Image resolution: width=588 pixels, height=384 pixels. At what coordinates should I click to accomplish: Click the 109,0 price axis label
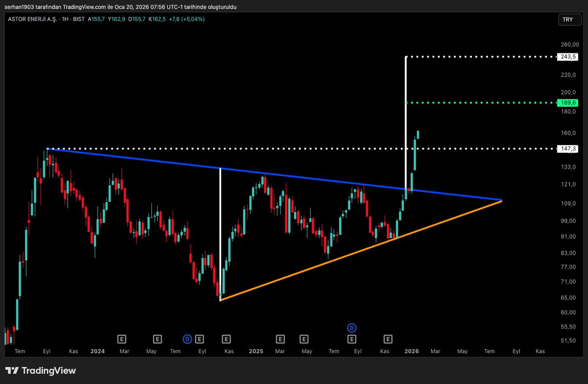pos(568,204)
